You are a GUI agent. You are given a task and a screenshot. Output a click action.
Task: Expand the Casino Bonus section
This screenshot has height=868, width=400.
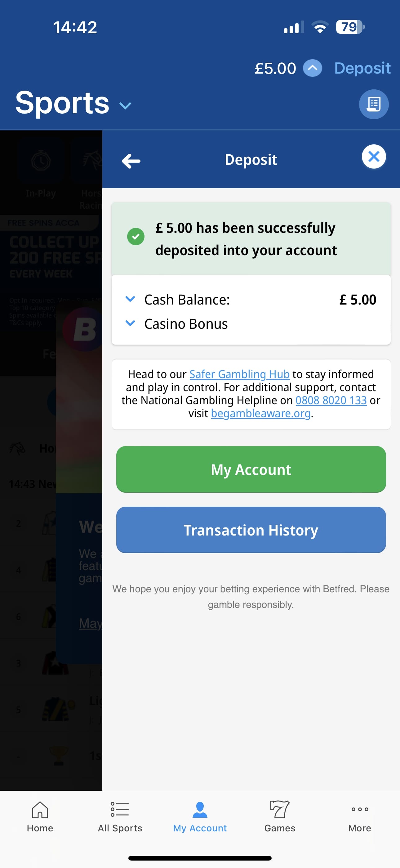tap(130, 323)
